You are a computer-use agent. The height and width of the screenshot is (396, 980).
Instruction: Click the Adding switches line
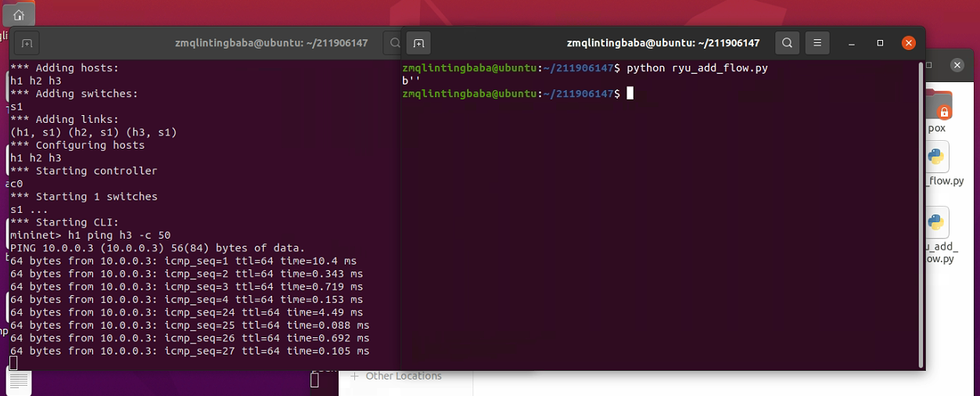[74, 94]
